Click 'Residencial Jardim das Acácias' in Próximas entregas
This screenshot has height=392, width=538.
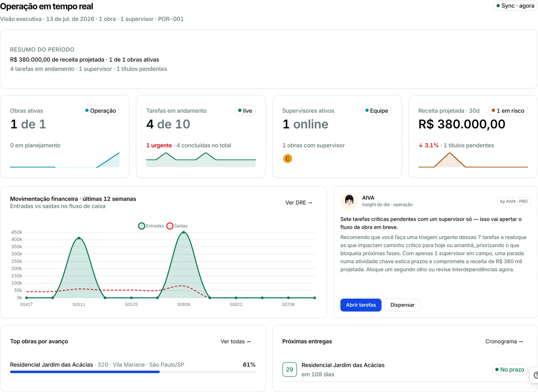tap(343, 365)
